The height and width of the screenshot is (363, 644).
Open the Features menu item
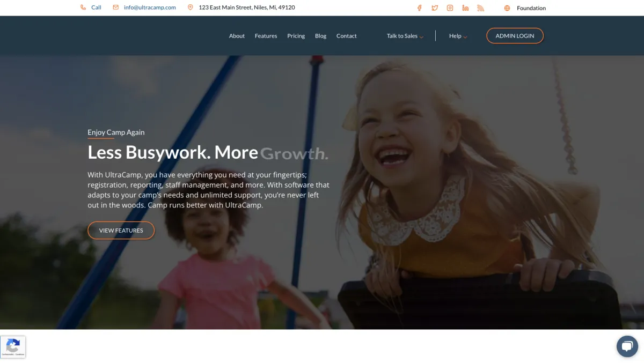click(266, 36)
